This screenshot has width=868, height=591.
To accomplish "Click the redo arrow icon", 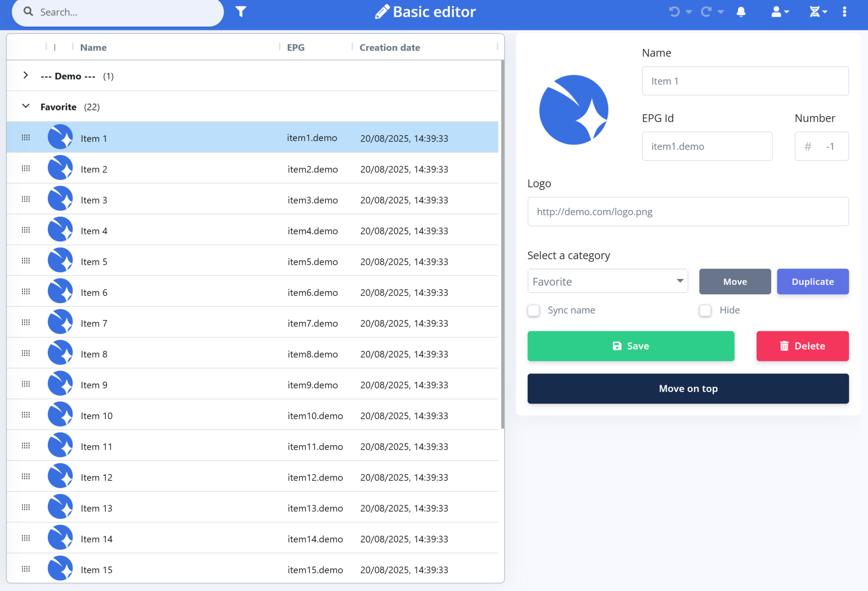I will point(706,12).
